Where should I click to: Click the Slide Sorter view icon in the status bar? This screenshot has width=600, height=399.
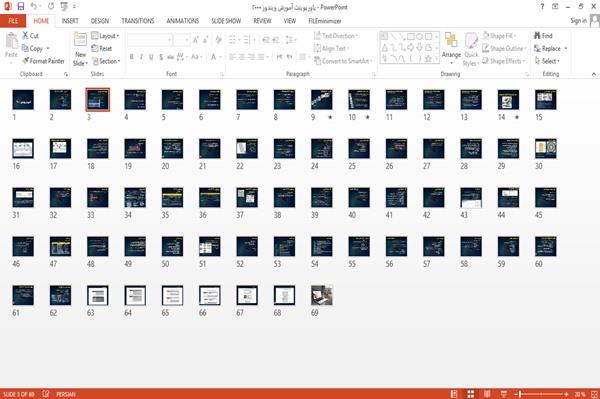pos(471,394)
